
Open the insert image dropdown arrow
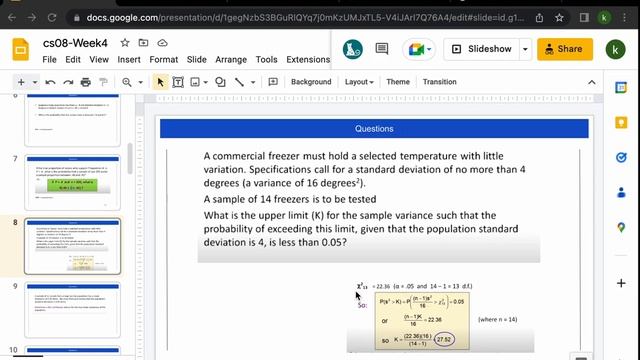coord(205,82)
